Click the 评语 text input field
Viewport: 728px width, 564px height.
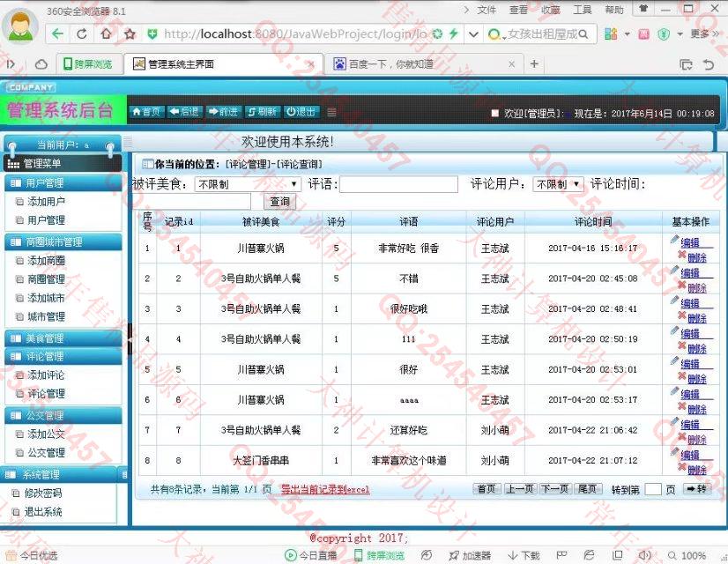pyautogui.click(x=399, y=184)
